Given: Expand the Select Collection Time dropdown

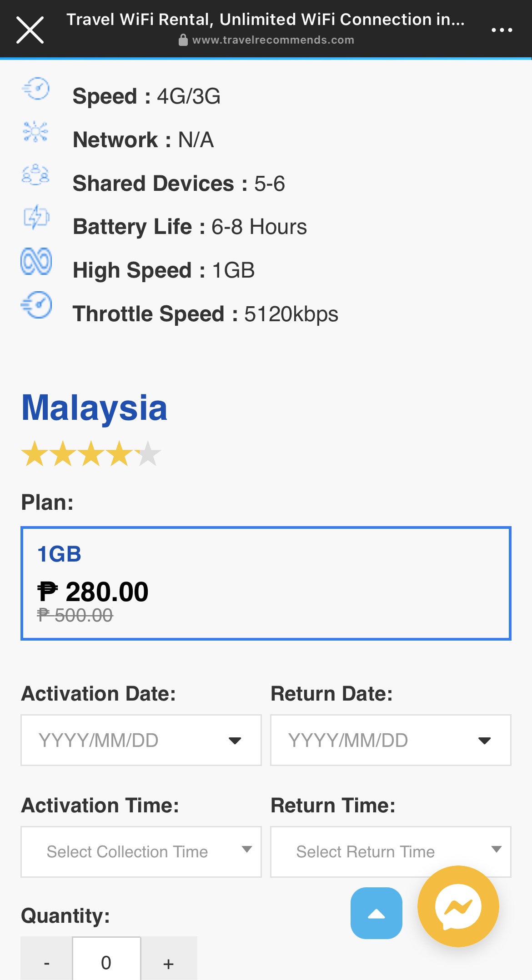Looking at the screenshot, I should point(141,851).
